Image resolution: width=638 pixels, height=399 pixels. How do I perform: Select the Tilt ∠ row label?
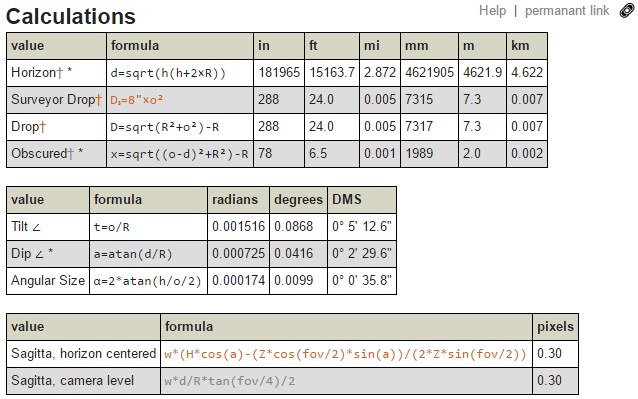point(26,227)
